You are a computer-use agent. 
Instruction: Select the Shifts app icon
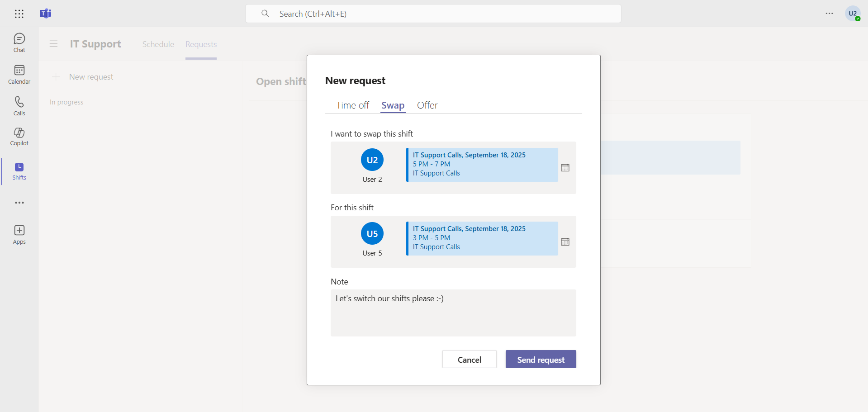pyautogui.click(x=19, y=171)
